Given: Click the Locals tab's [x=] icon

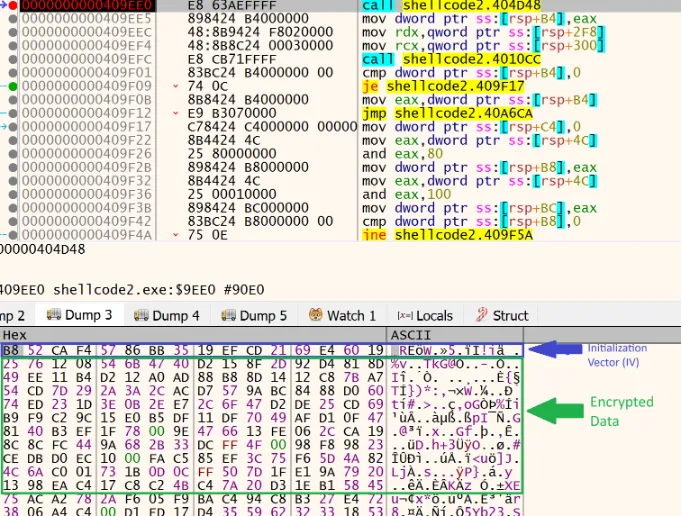Looking at the screenshot, I should tap(405, 315).
